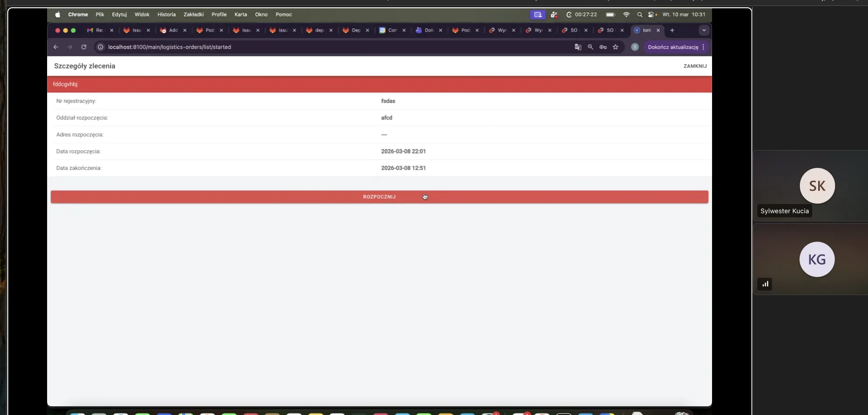Click the zoom magnifier icon in address bar
The width and height of the screenshot is (868, 415).
(x=590, y=47)
